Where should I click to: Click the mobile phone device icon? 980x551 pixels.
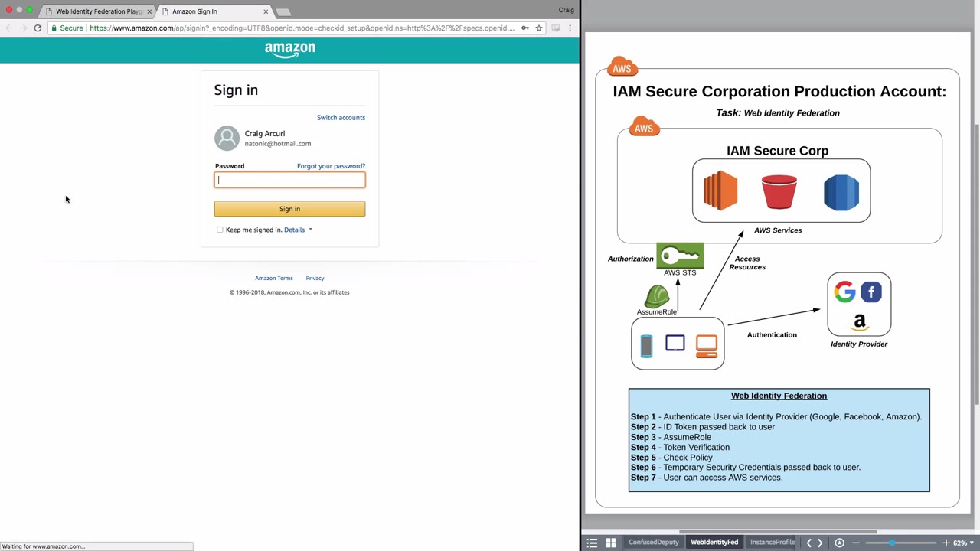click(x=646, y=346)
